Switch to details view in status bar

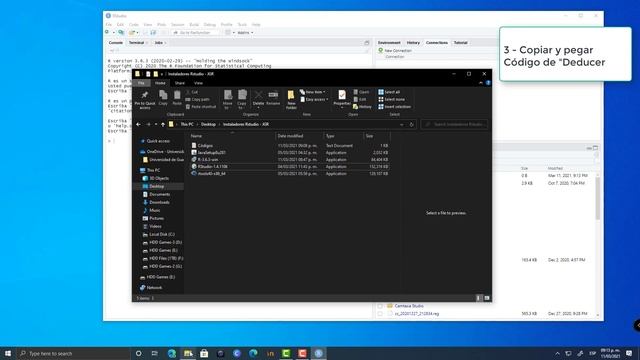(x=479, y=298)
